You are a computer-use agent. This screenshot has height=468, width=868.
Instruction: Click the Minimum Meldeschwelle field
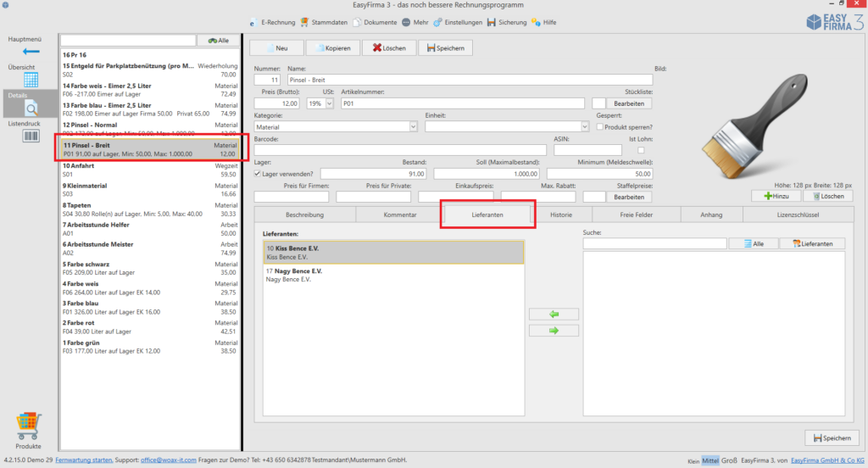599,173
